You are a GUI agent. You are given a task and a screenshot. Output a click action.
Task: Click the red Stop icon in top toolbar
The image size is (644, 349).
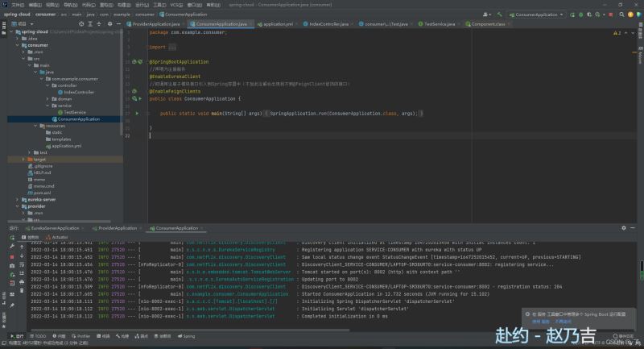609,14
